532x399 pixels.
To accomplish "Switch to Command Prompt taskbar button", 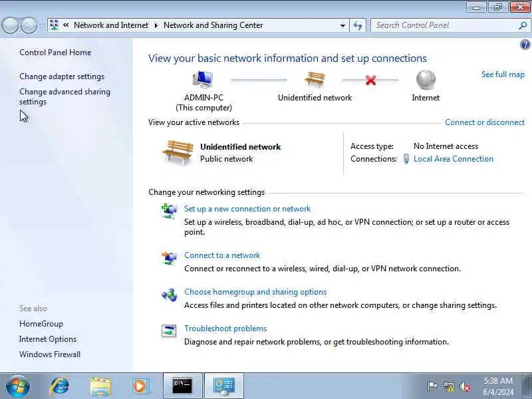I will [182, 386].
